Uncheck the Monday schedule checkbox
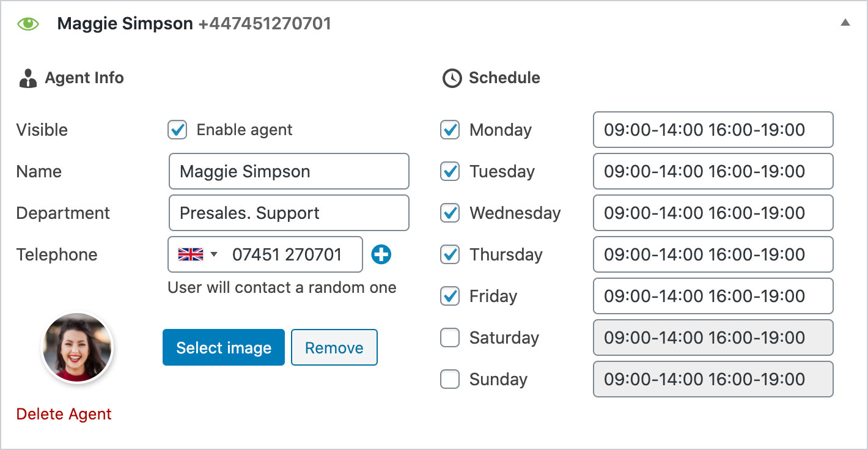Viewport: 868px width, 450px height. tap(450, 130)
